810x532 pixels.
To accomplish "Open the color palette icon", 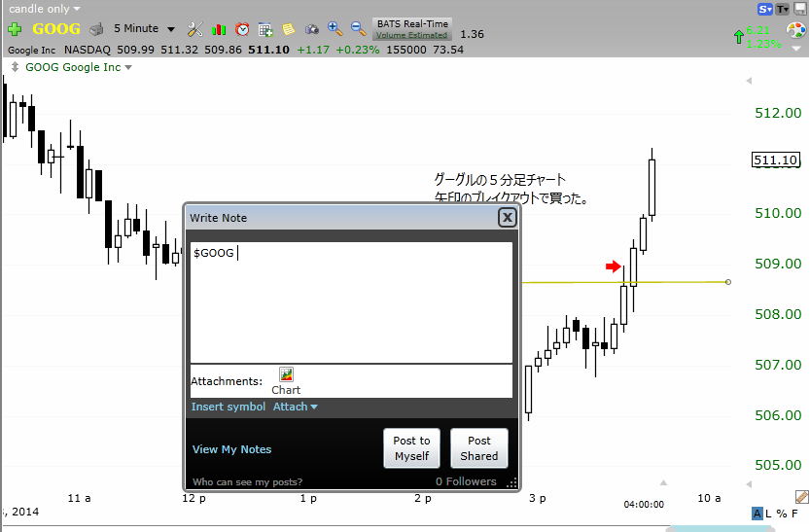I will 795,30.
